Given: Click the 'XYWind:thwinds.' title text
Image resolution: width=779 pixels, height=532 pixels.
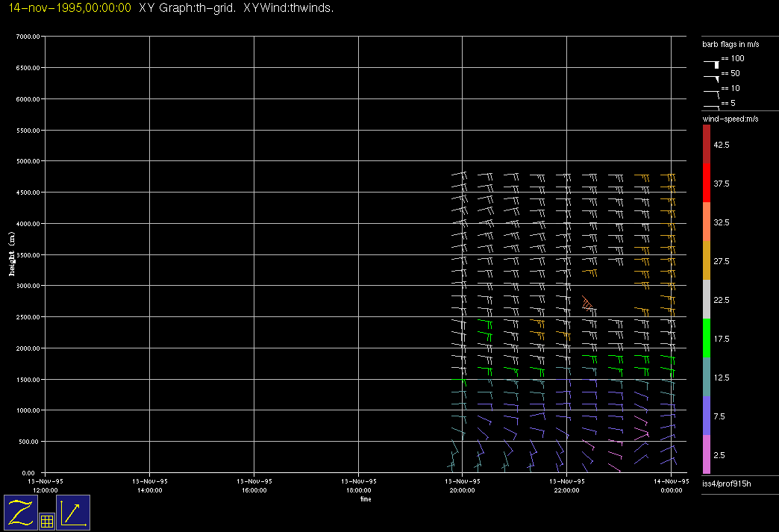Looking at the screenshot, I should [x=288, y=8].
